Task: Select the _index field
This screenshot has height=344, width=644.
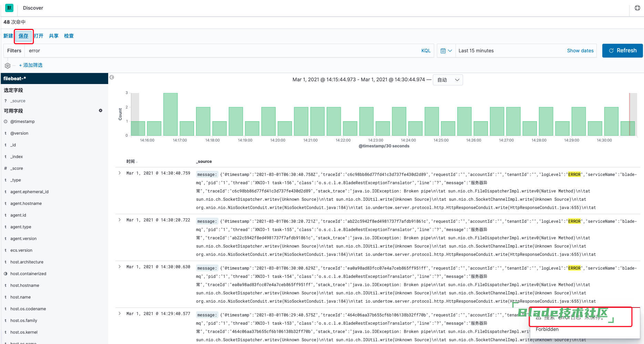Action: pyautogui.click(x=17, y=157)
